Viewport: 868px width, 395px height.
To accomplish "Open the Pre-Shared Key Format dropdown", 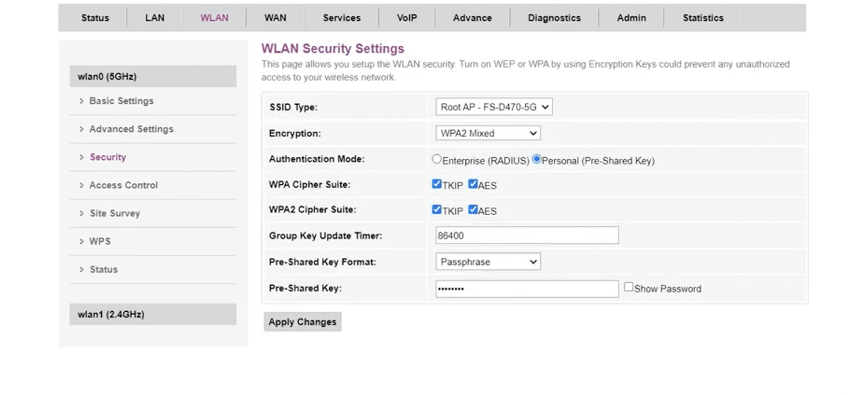I will click(488, 262).
